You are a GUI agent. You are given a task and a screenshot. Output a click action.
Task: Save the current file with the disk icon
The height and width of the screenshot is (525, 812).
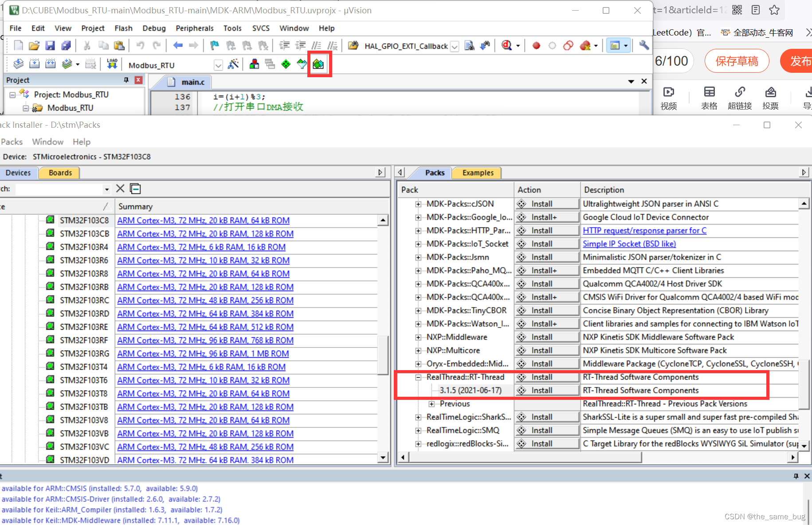pos(50,46)
